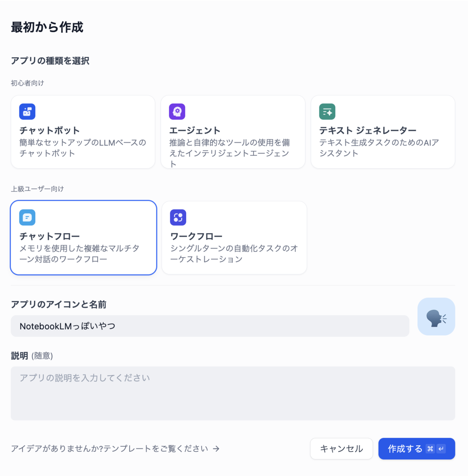Open the app icon picker with the speaking-head emoji

tap(436, 317)
